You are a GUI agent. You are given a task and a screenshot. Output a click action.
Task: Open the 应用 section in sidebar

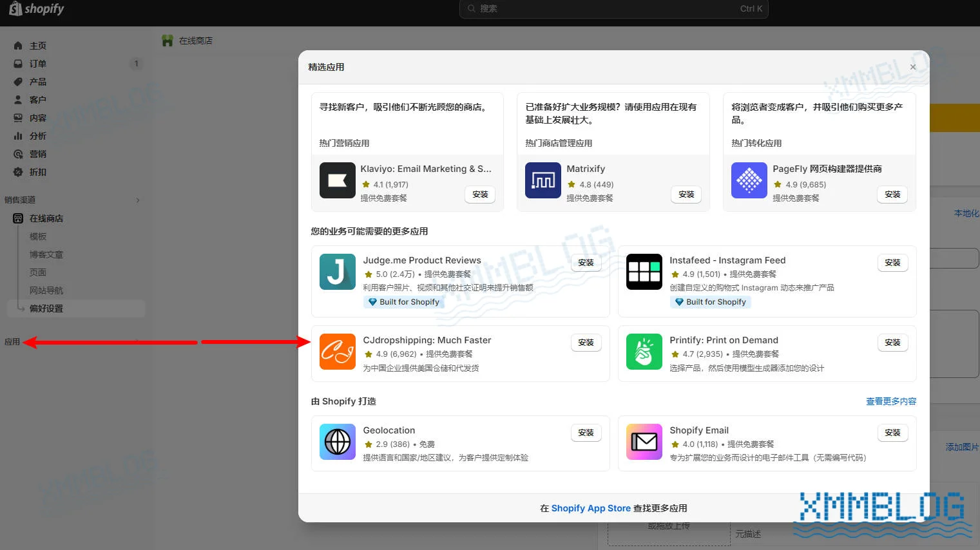click(12, 342)
